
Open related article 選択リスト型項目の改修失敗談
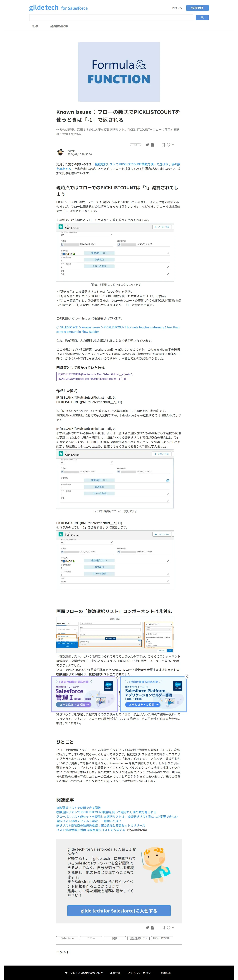pos(101,826)
